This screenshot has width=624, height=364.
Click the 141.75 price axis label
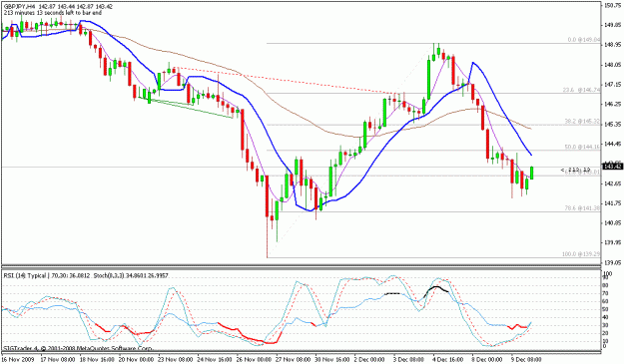pos(613,203)
